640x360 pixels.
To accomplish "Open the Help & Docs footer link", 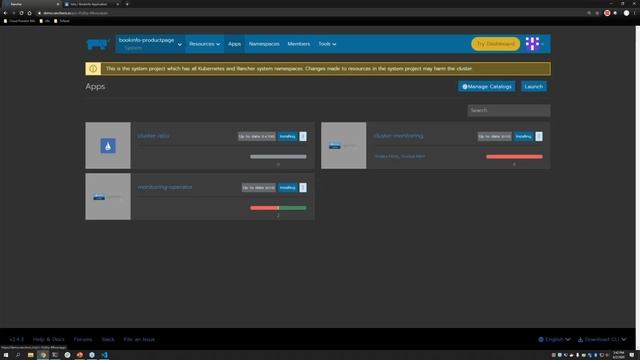I will [x=49, y=340].
